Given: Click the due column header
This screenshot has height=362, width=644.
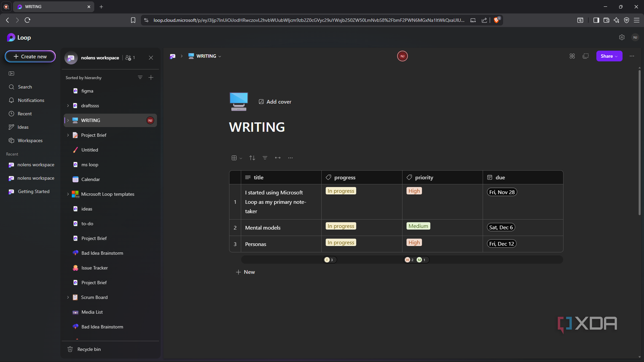Looking at the screenshot, I should pyautogui.click(x=523, y=178).
